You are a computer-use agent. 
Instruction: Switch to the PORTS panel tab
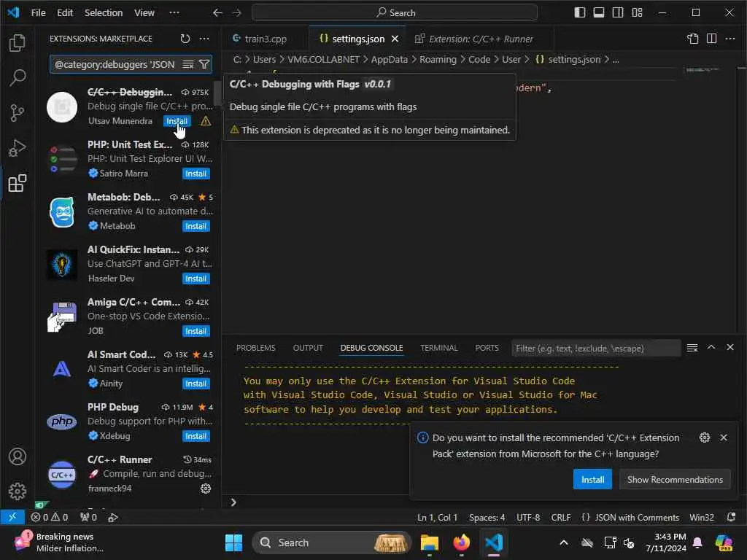point(487,348)
